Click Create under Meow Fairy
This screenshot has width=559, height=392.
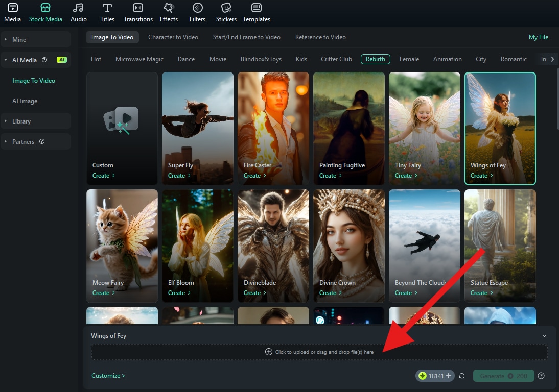pyautogui.click(x=103, y=293)
